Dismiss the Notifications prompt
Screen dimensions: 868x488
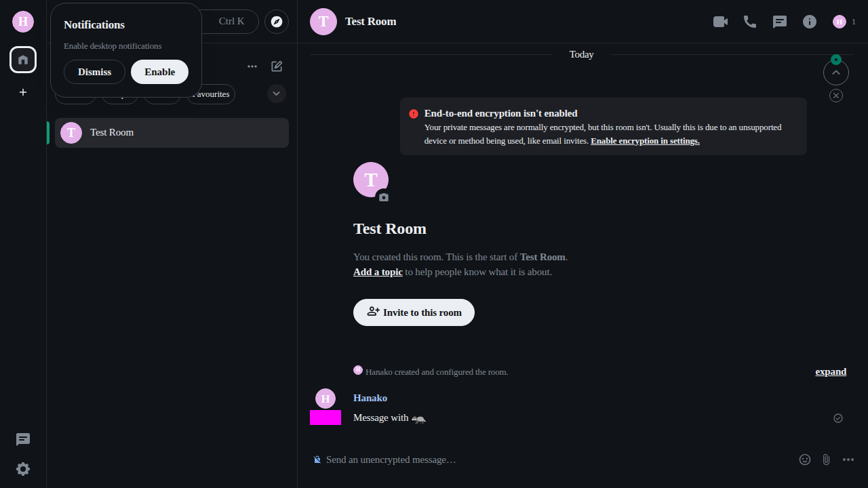point(94,72)
